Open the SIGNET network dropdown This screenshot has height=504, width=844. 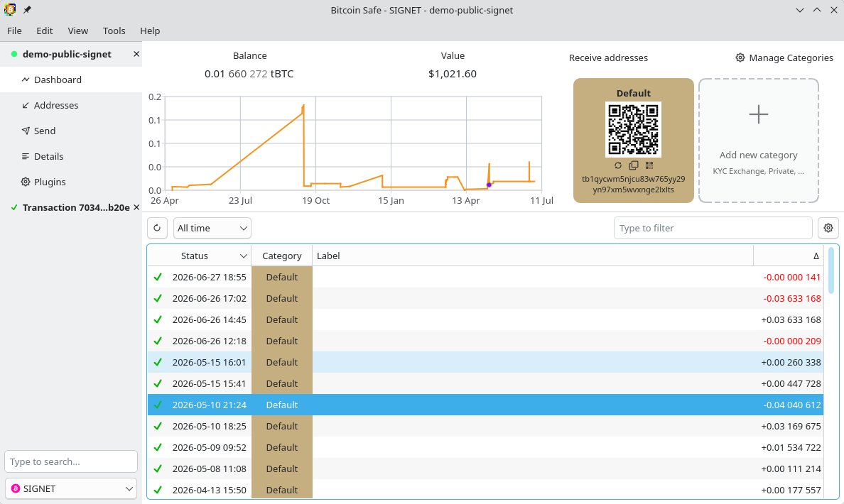tap(71, 488)
